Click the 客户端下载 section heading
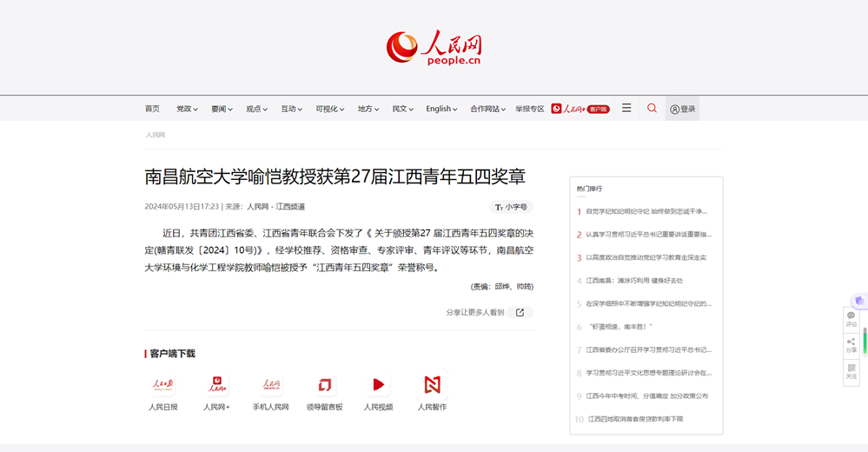This screenshot has width=868, height=452. point(172,354)
